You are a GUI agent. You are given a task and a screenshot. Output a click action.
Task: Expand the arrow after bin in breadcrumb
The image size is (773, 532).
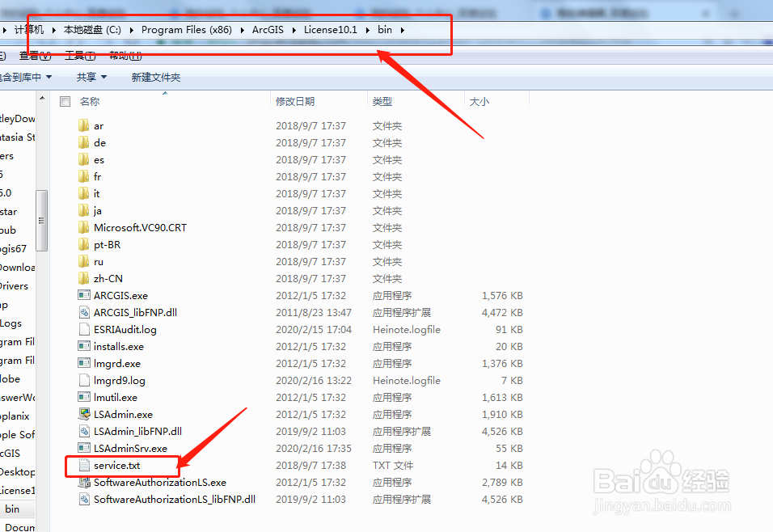403,30
